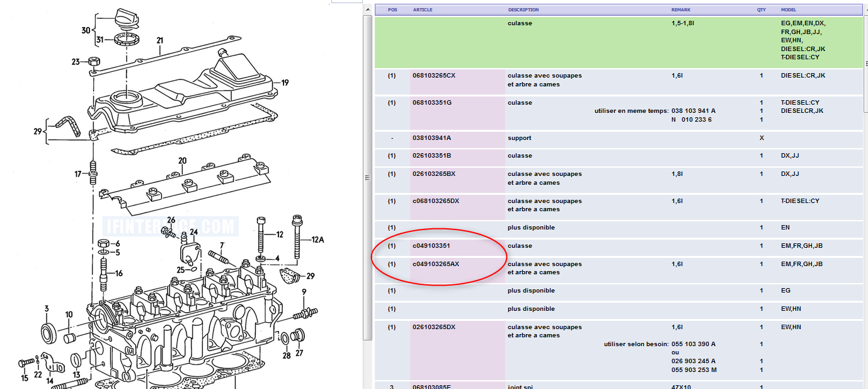This screenshot has height=389, width=868.
Task: Click the oil filler cap, part 30
Action: coord(128,18)
